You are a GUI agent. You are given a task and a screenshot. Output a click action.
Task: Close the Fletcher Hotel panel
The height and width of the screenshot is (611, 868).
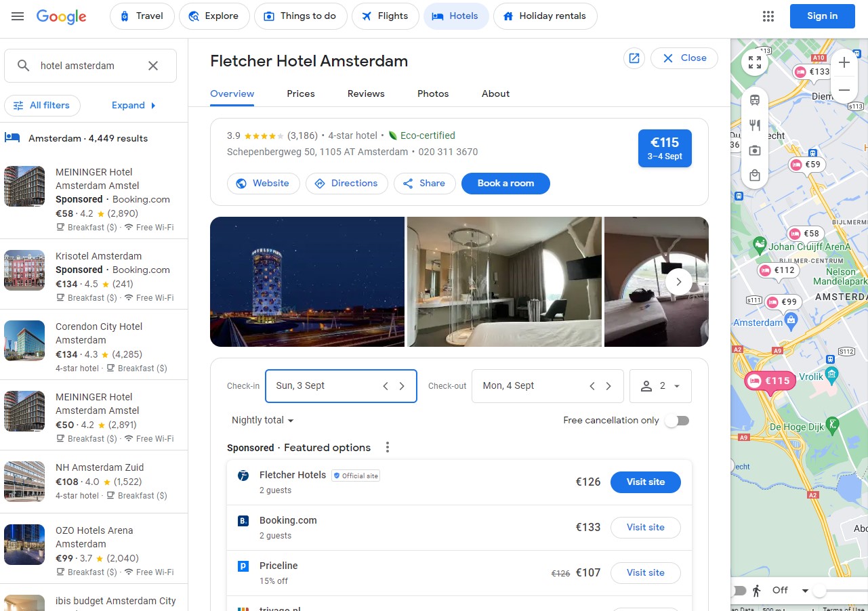click(x=684, y=58)
